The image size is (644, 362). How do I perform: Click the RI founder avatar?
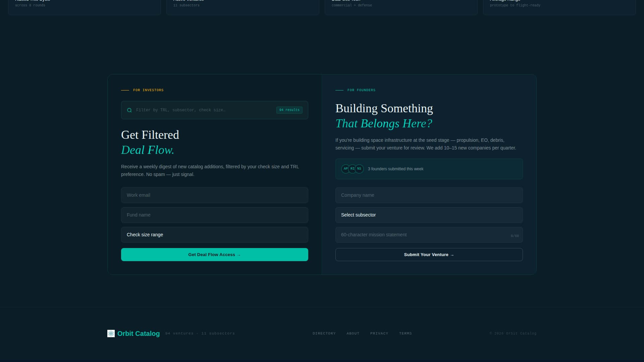352,169
